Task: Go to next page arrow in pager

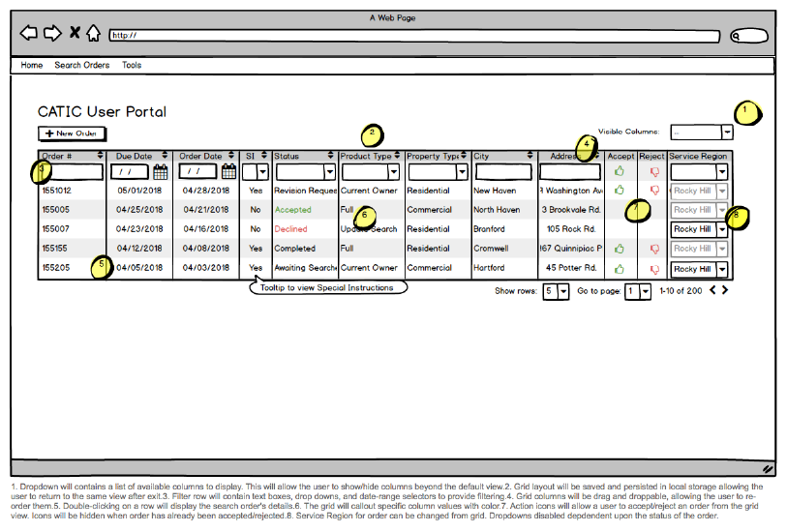Action: [725, 290]
